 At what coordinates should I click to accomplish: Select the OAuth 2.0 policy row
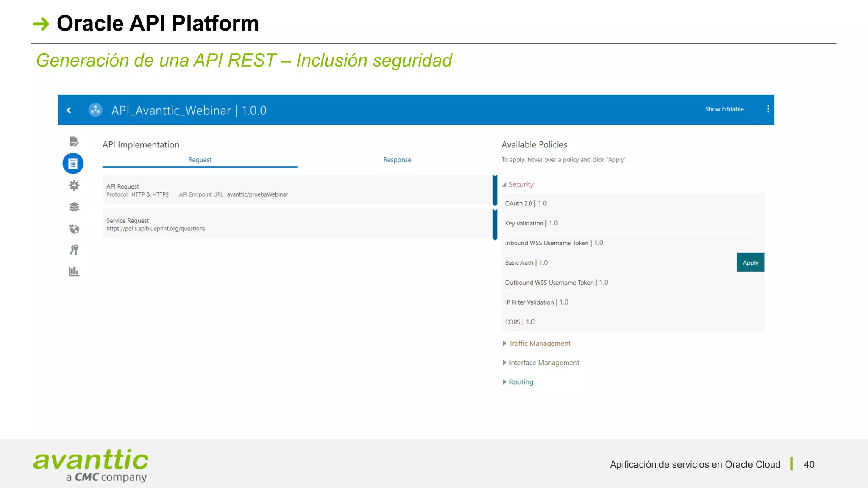(x=633, y=203)
